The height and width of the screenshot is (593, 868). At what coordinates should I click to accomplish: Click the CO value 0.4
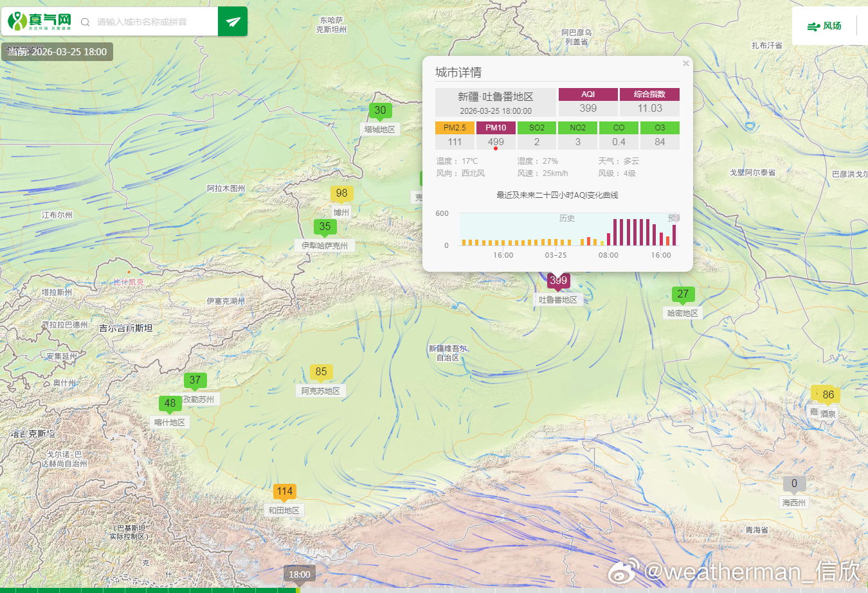619,142
